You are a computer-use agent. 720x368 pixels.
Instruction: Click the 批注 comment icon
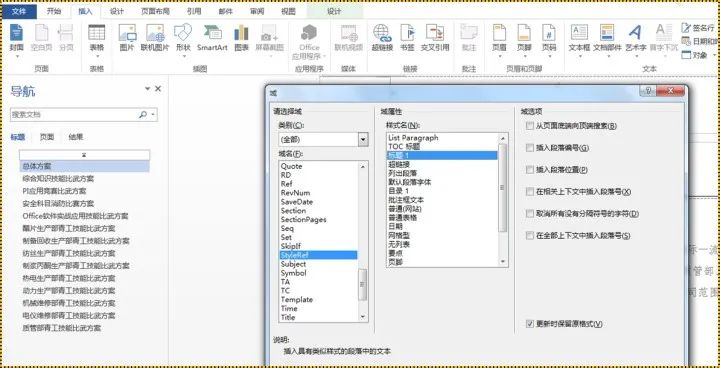tap(469, 33)
